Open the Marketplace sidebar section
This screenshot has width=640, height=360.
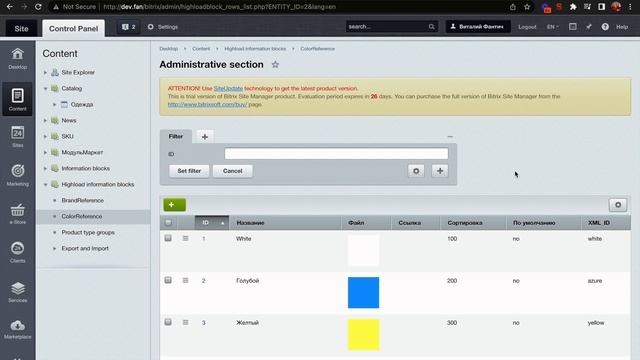click(x=18, y=329)
